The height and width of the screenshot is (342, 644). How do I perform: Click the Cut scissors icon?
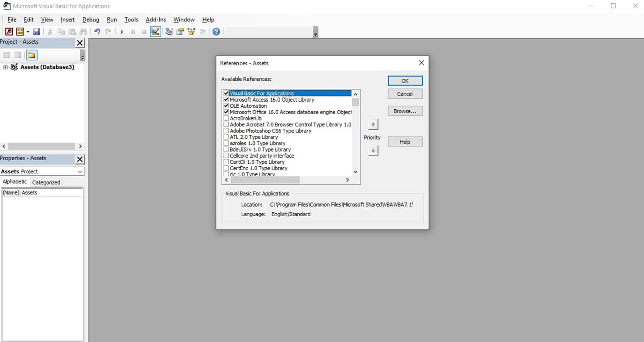49,32
